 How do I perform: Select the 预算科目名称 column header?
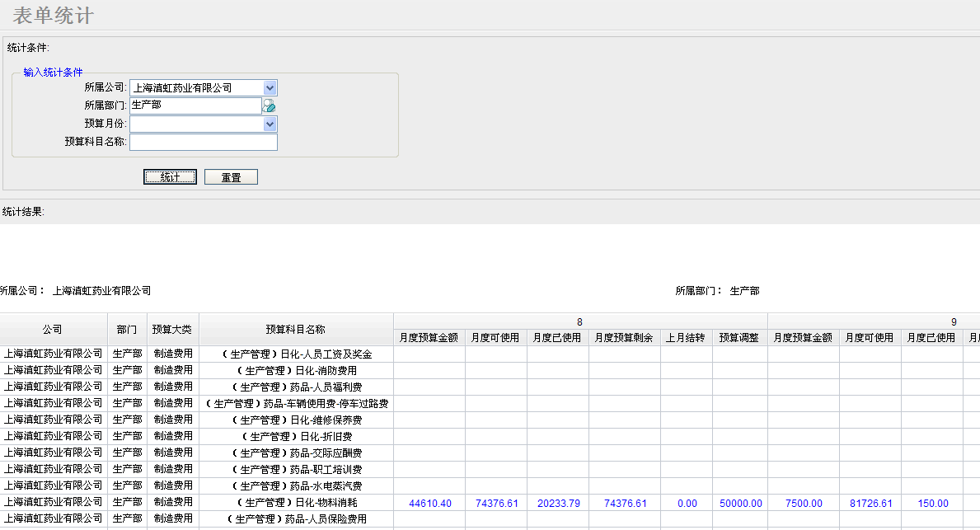296,329
